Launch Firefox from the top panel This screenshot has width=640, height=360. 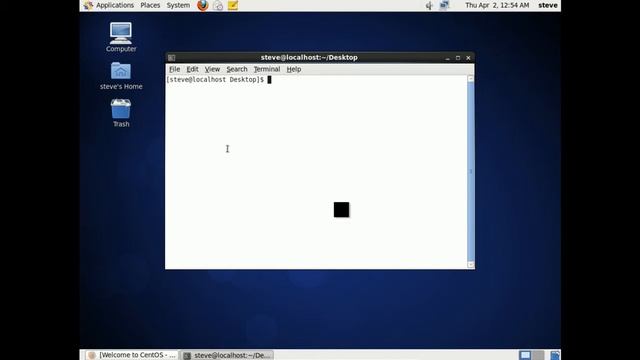click(202, 5)
